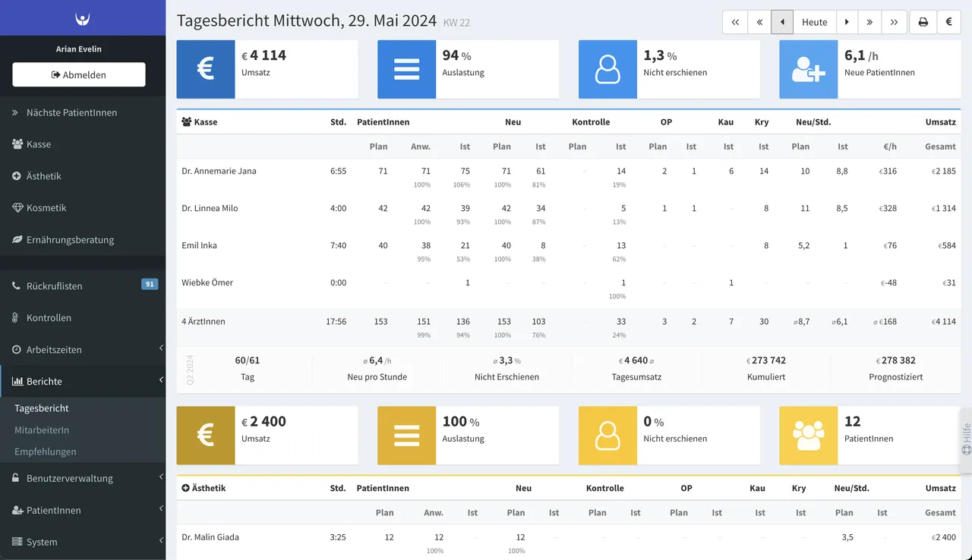
Task: Click the Q2 2024 vertical label
Action: pyautogui.click(x=190, y=370)
